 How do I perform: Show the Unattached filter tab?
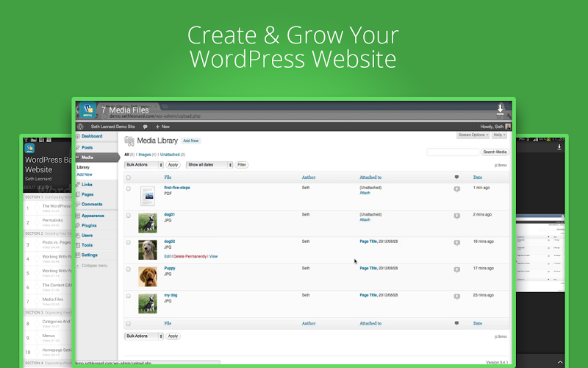coord(170,155)
